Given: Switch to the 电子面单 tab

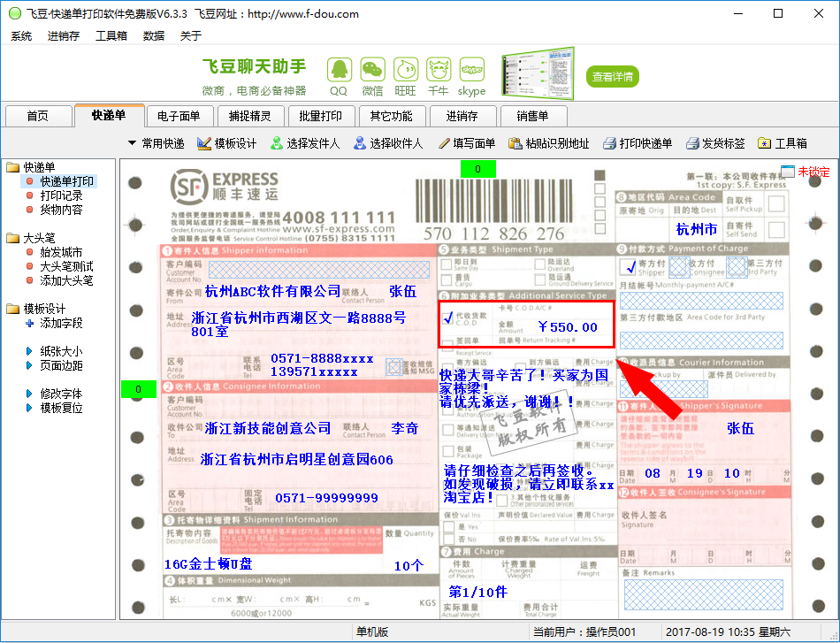Looking at the screenshot, I should tap(179, 116).
